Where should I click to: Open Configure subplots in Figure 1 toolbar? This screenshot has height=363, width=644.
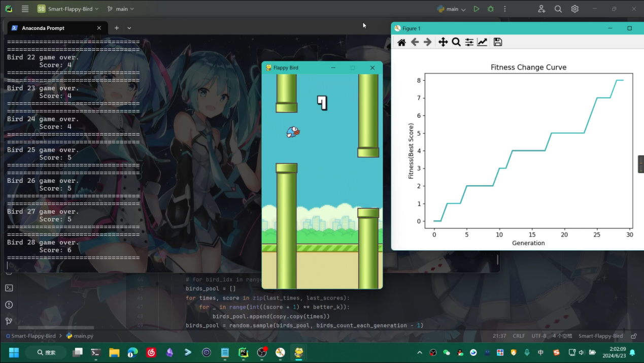tap(469, 42)
